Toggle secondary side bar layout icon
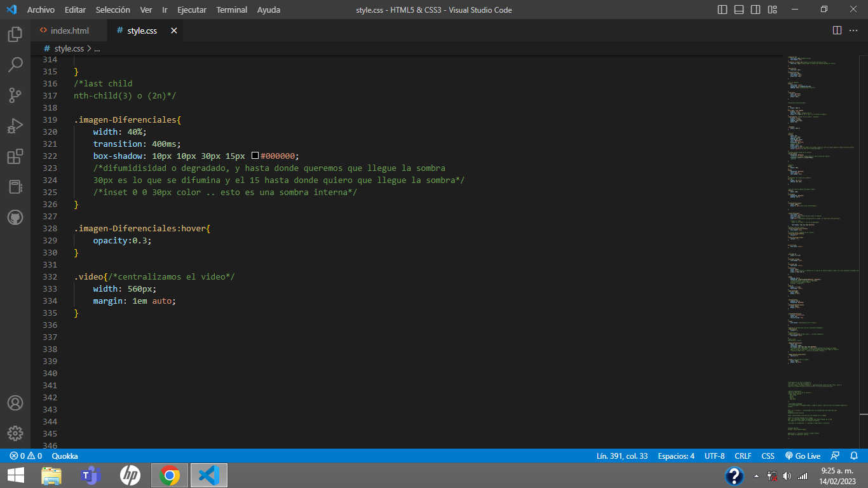The image size is (868, 488). tap(756, 10)
